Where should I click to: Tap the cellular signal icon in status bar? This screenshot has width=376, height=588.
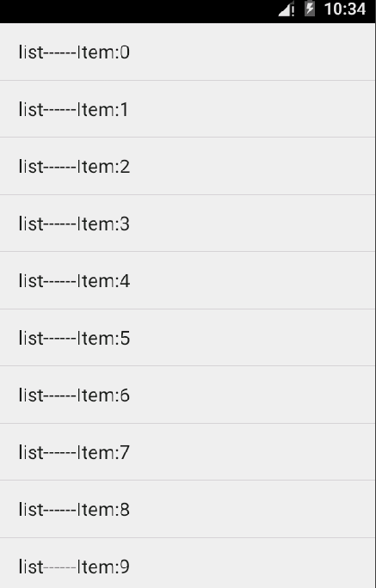(287, 9)
